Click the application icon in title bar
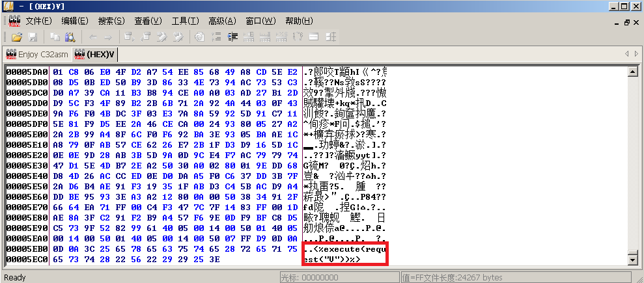Viewport: 644px width, 283px height. point(7,6)
